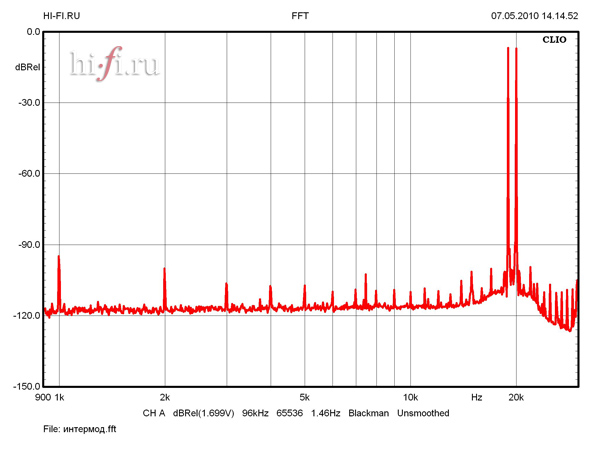Screen dimensions: 600x450
Task: Click the Hz unit label on the x-axis
Action: 477,398
